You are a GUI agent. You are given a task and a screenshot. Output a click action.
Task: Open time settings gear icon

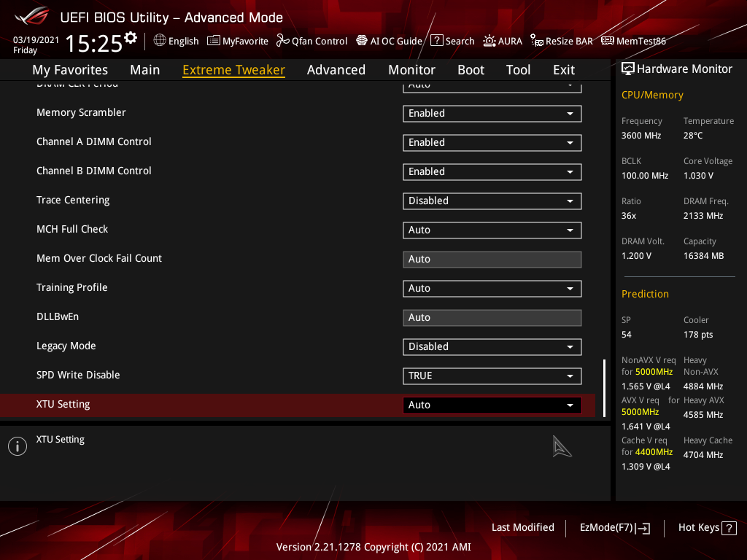[131, 38]
